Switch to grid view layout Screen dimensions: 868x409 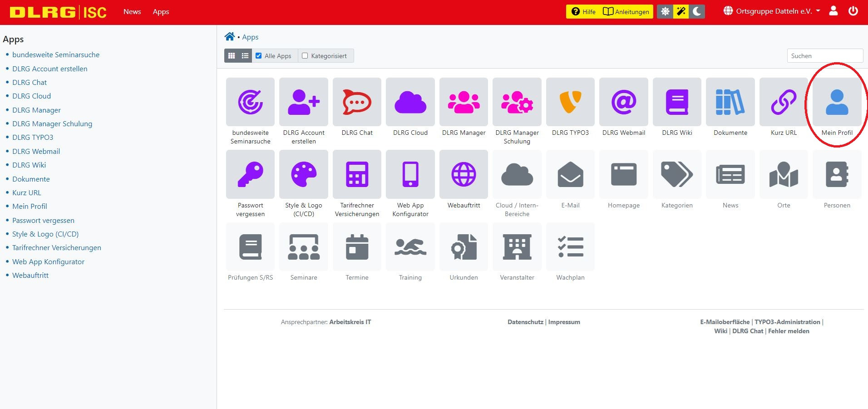pyautogui.click(x=232, y=56)
